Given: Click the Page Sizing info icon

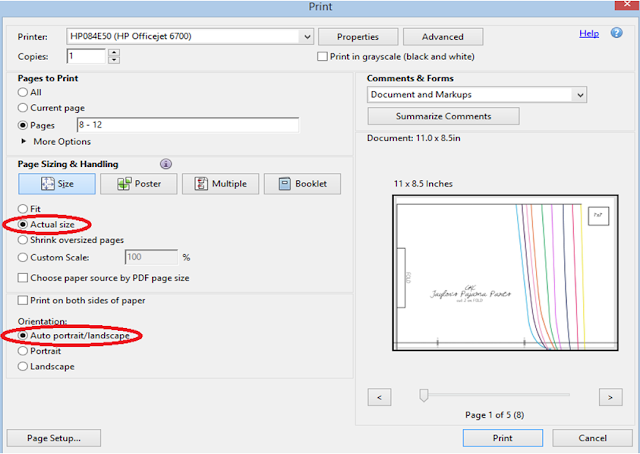Looking at the screenshot, I should [x=166, y=164].
